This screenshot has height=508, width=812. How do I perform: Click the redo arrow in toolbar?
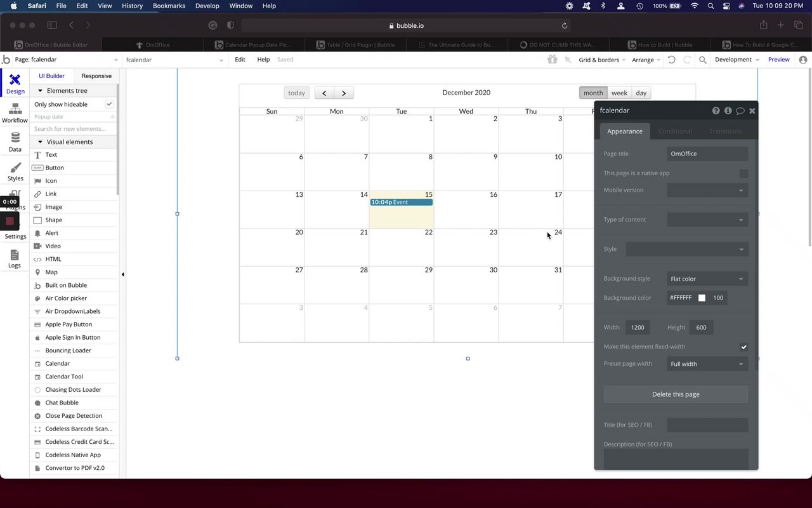[x=687, y=60]
